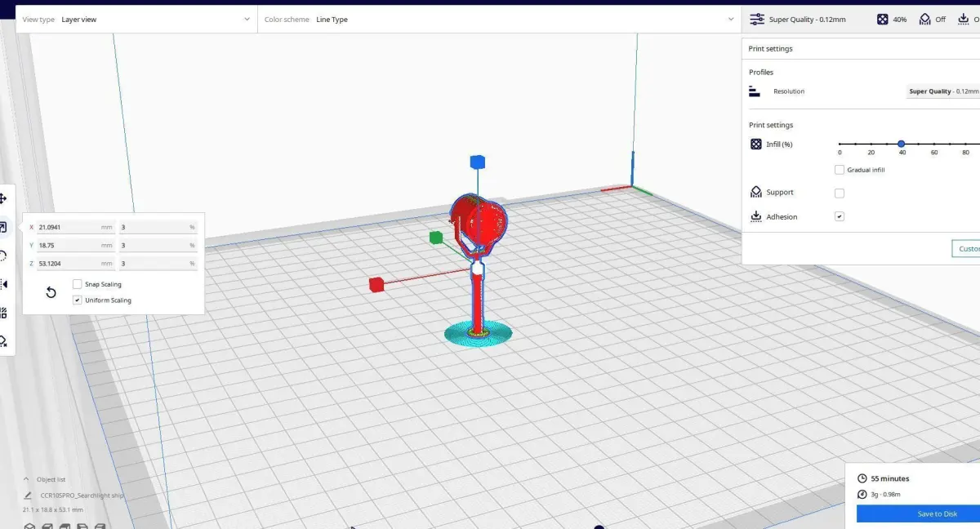This screenshot has width=980, height=529.
Task: Click the '21.1 x 18.8 x 53.1 mm' dimensions text
Action: pyautogui.click(x=53, y=509)
